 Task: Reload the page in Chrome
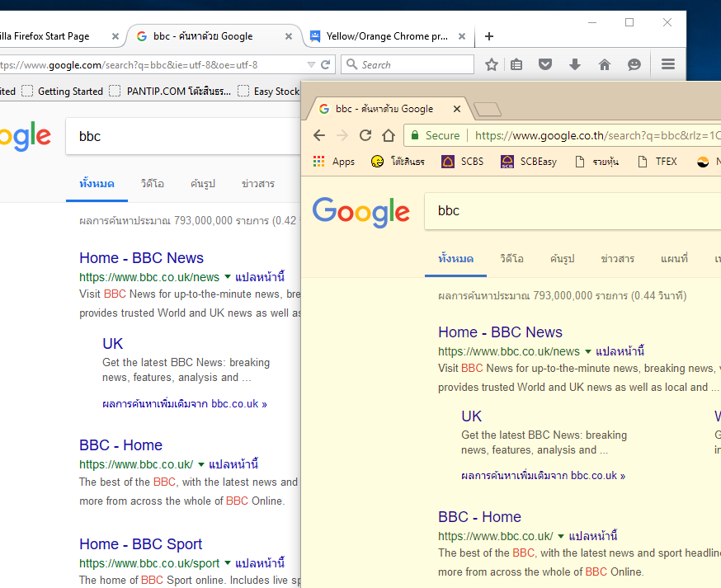[365, 135]
